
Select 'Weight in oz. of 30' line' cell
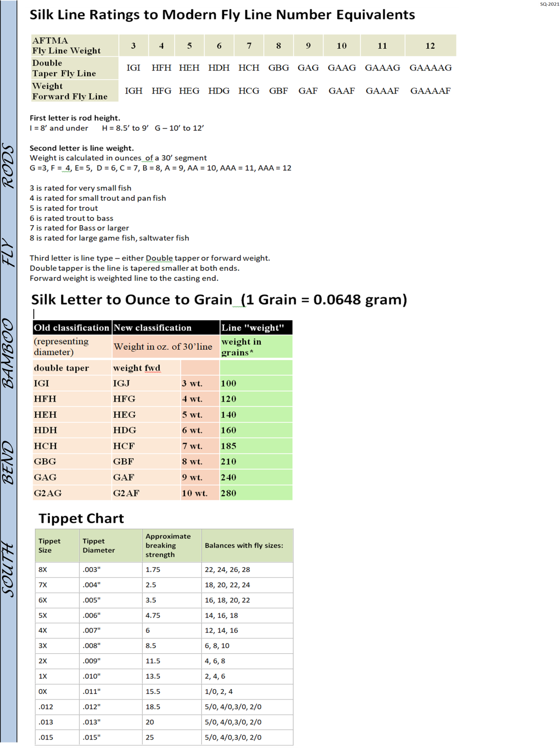pos(165,347)
